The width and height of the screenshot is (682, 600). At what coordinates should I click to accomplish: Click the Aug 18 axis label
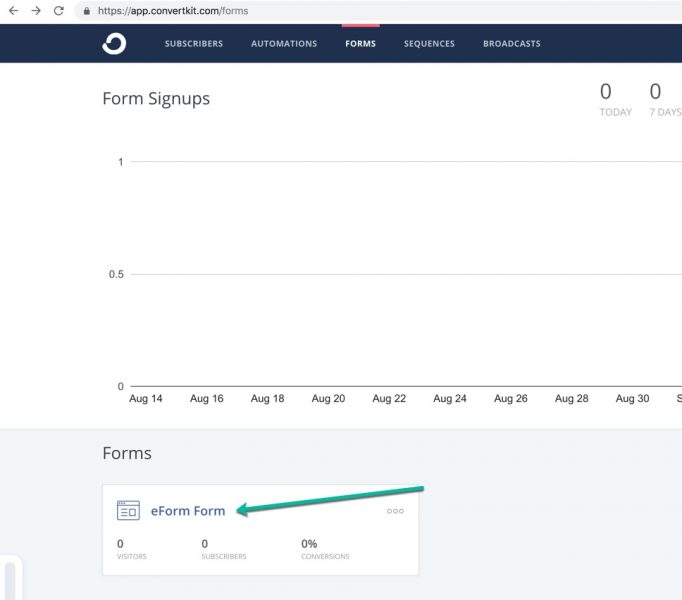tap(267, 399)
